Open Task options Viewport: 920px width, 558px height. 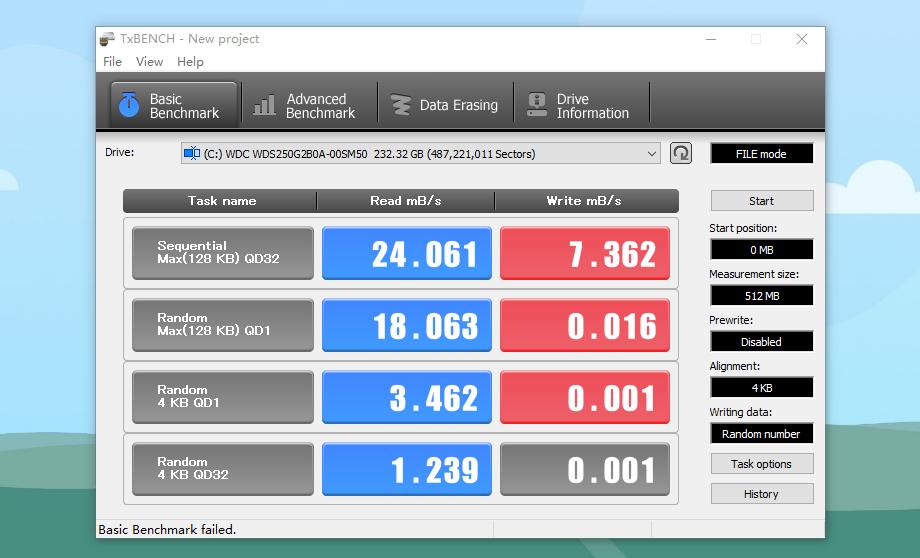tap(761, 464)
